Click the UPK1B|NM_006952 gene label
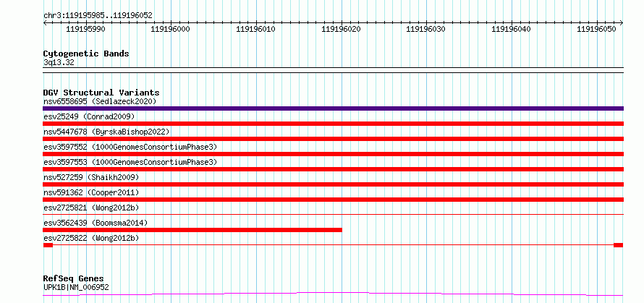 (76, 287)
